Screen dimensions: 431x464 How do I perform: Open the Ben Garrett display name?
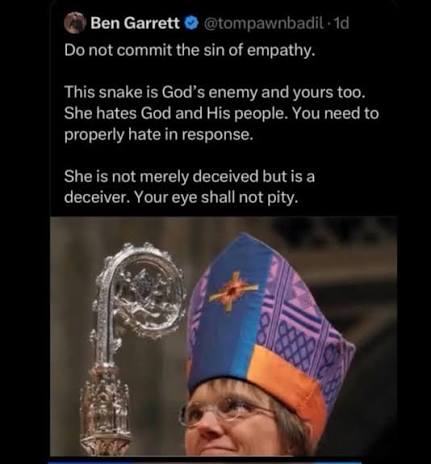pyautogui.click(x=135, y=23)
